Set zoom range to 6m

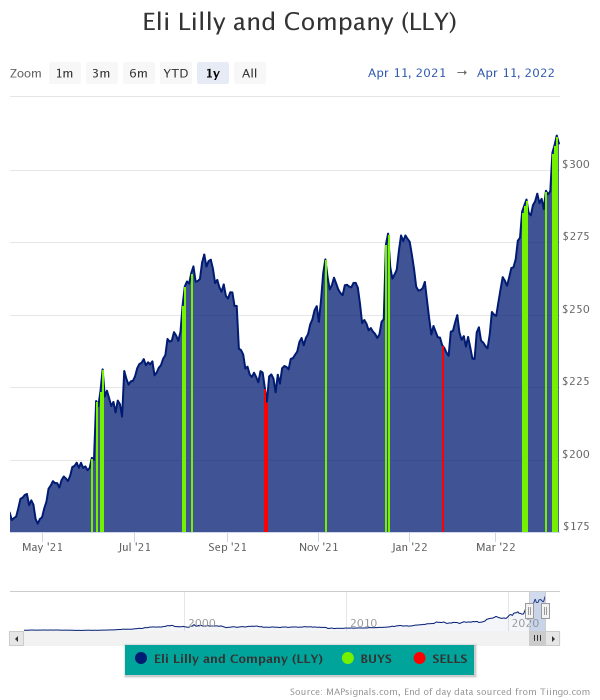(138, 73)
